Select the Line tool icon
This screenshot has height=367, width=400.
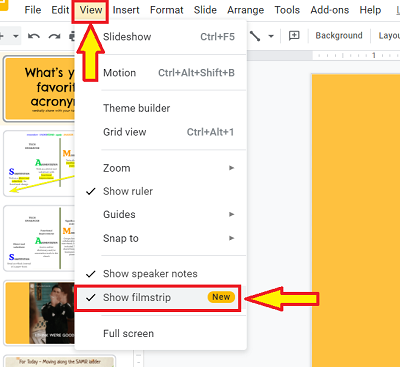pos(255,36)
